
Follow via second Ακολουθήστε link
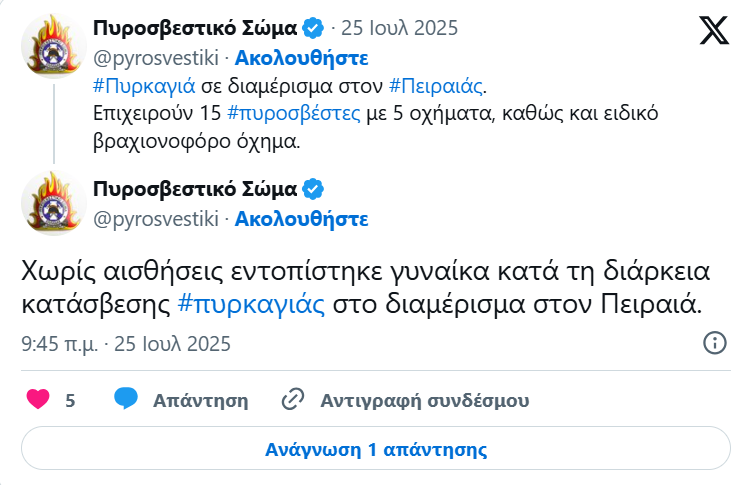point(302,219)
